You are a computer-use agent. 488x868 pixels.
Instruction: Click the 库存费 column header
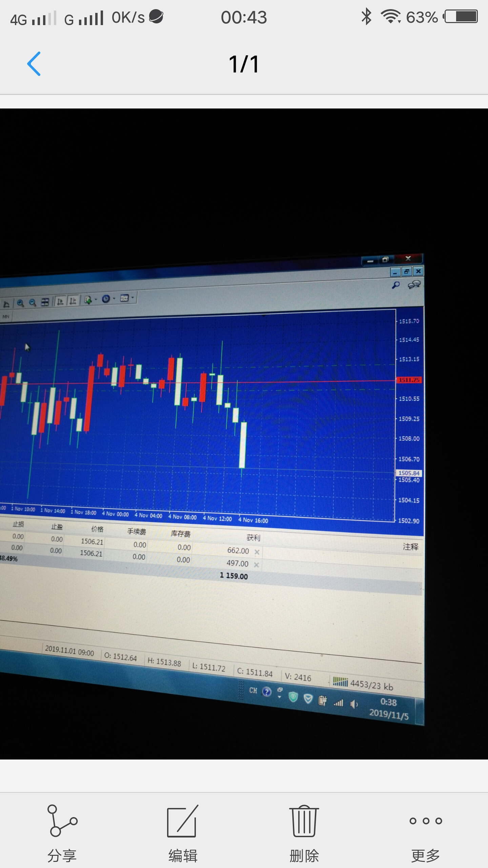pyautogui.click(x=181, y=534)
